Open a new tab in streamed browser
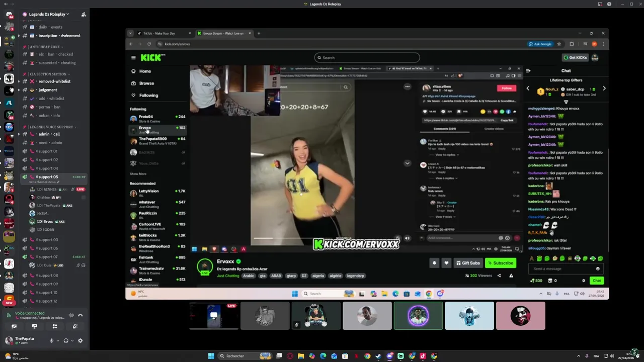This screenshot has height=362, width=644. [x=259, y=33]
